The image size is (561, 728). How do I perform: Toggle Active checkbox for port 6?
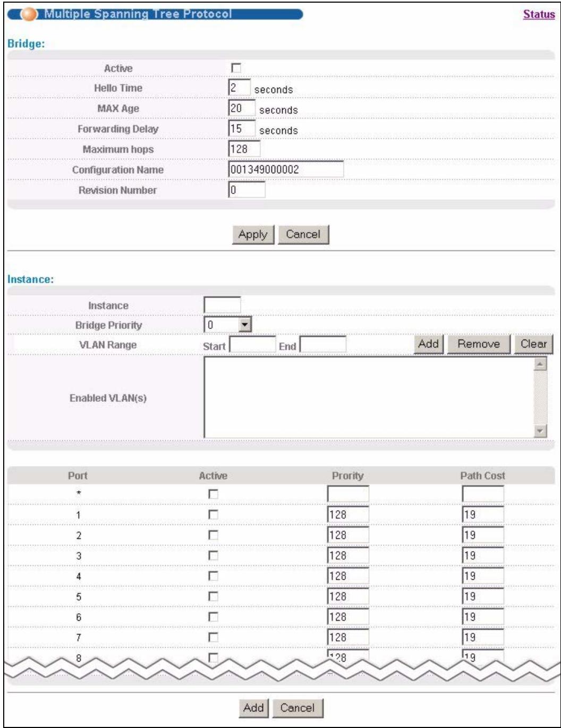click(214, 616)
